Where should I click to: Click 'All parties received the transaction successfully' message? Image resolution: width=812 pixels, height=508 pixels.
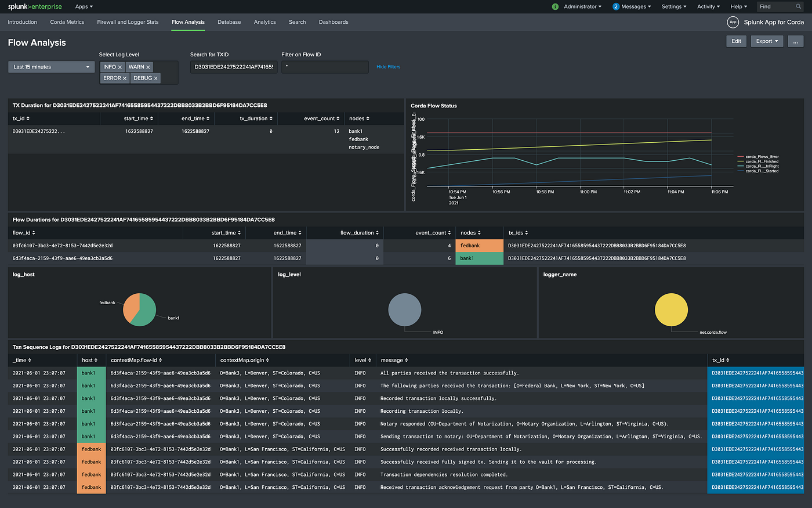tap(449, 373)
